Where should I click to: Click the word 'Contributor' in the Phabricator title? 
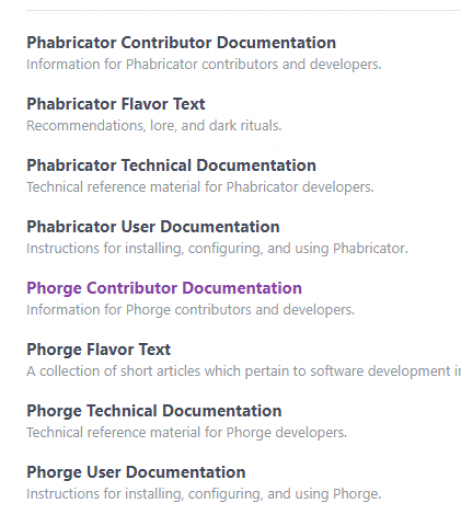click(x=166, y=43)
